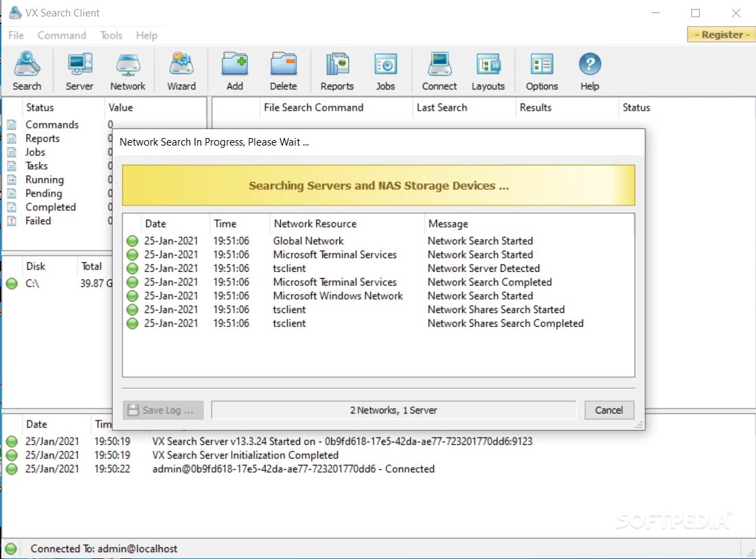Click the Results column header

pos(536,108)
